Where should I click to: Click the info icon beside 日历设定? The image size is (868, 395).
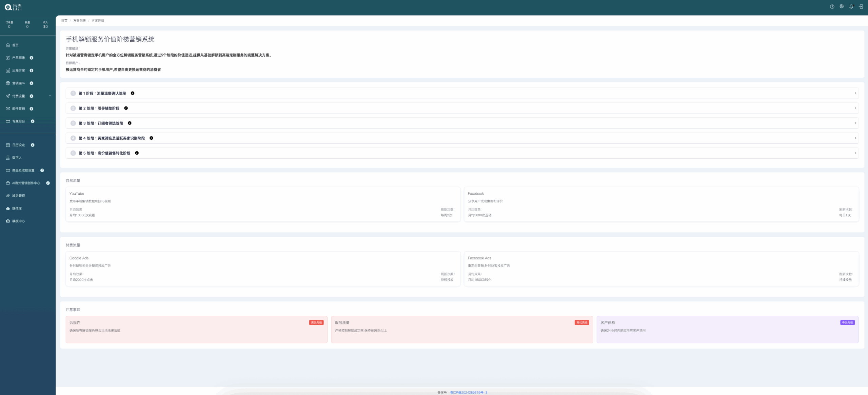tap(33, 145)
